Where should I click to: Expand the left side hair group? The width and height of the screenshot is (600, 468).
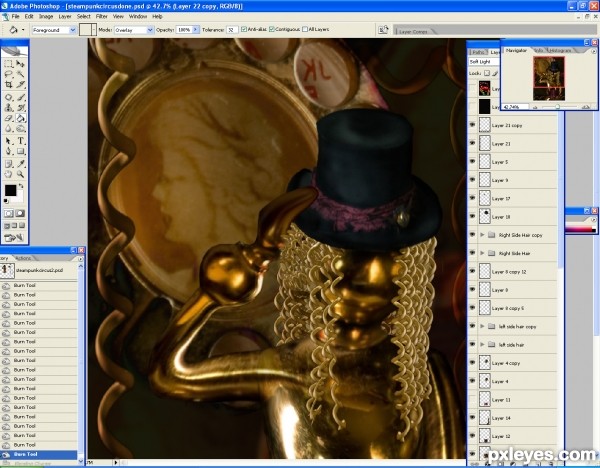click(x=483, y=345)
